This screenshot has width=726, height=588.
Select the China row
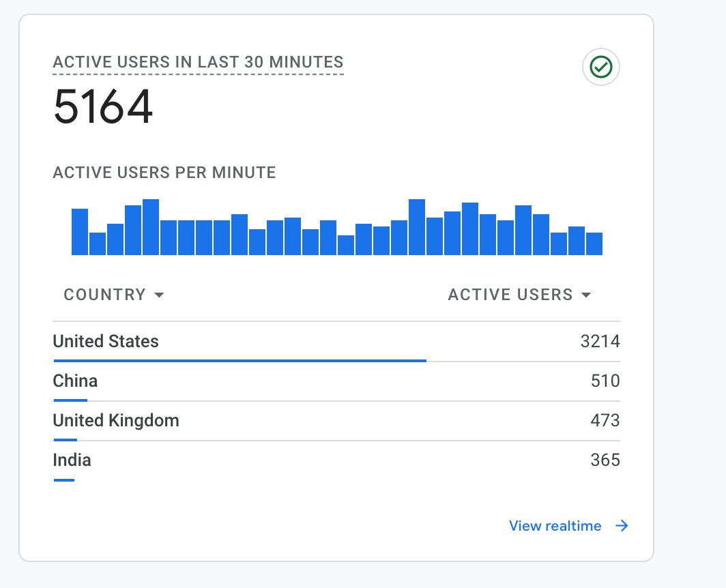[x=336, y=381]
